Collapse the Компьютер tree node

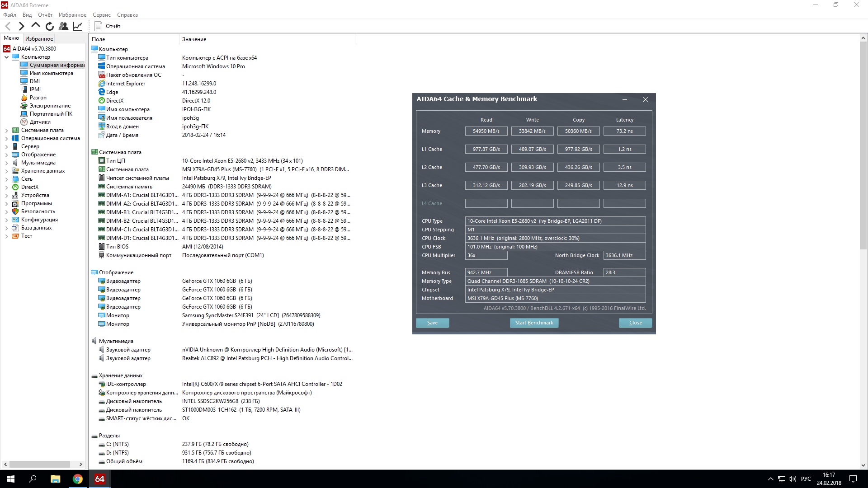point(6,57)
